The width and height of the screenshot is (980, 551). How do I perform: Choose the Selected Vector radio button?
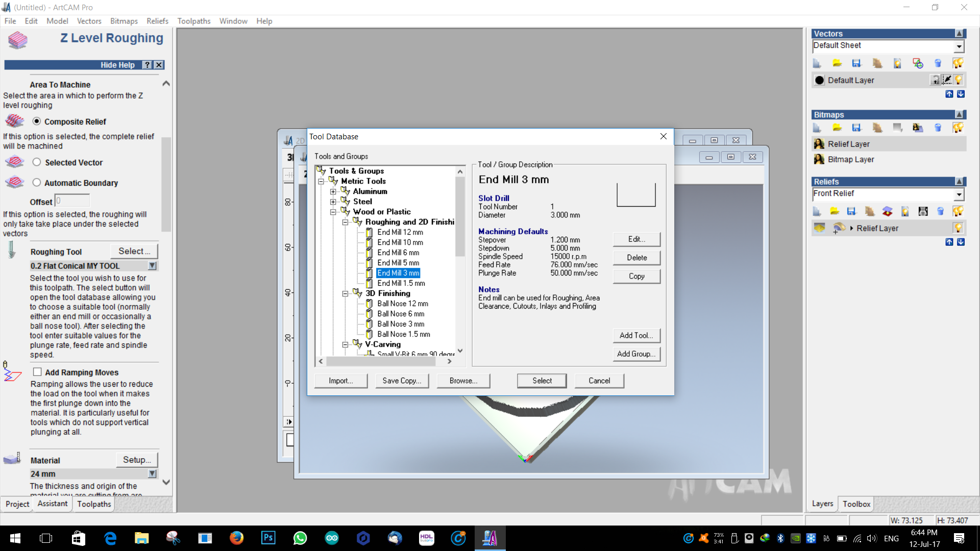37,162
